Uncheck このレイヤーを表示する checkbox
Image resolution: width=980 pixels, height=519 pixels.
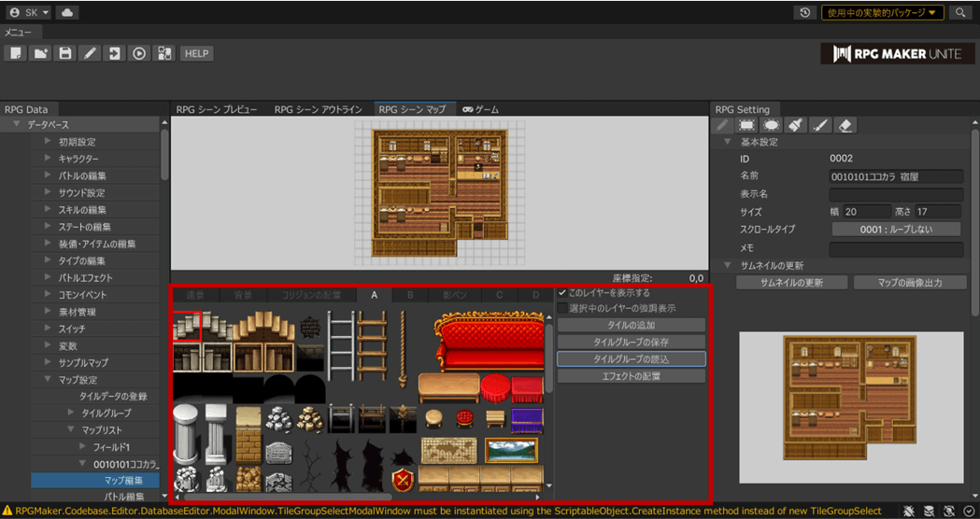pyautogui.click(x=562, y=293)
